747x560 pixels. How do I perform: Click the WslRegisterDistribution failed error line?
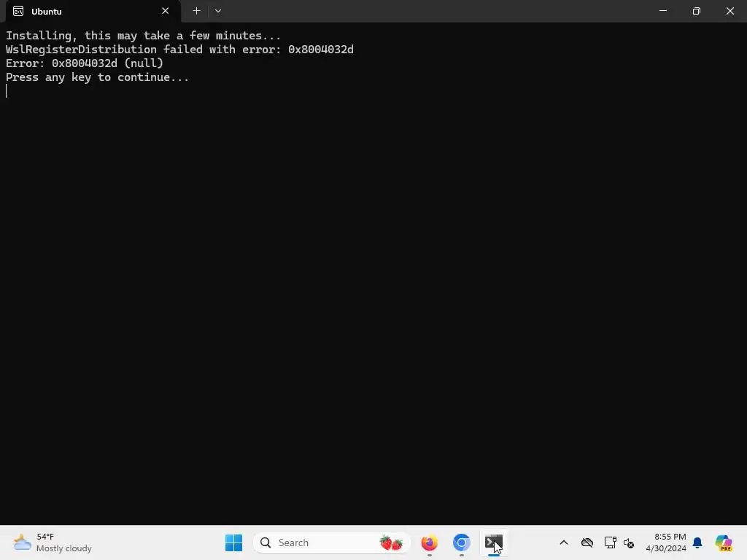[179, 50]
